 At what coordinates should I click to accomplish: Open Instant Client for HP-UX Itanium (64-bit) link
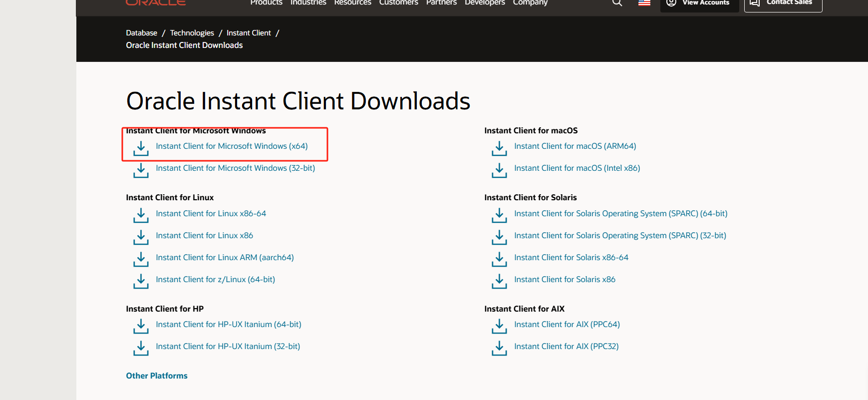click(229, 325)
